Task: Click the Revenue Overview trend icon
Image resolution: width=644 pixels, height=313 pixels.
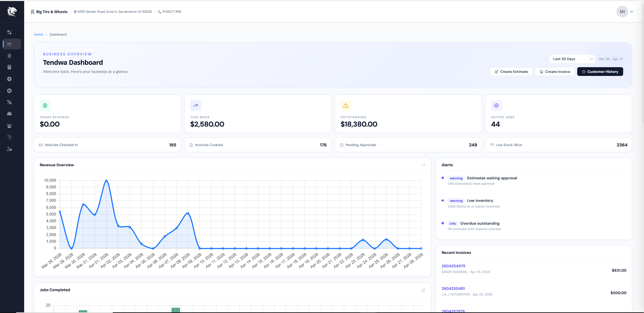Action: click(423, 165)
